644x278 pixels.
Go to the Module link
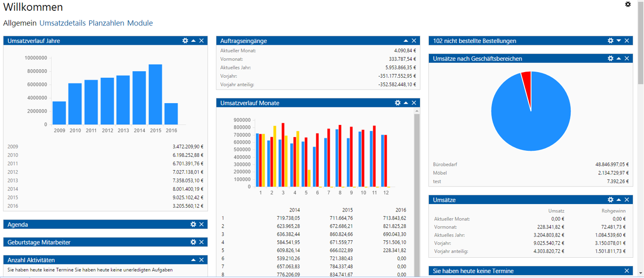140,23
